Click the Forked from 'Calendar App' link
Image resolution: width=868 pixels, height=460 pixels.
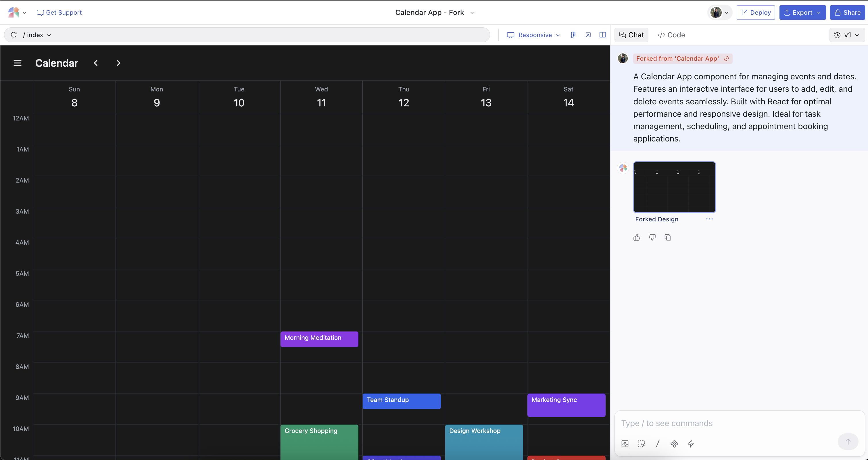(682, 59)
